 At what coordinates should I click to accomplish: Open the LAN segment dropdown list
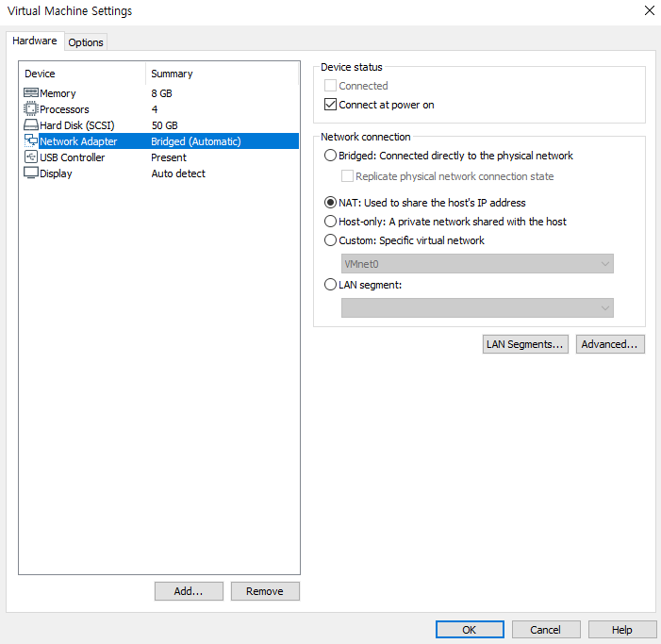coord(477,308)
